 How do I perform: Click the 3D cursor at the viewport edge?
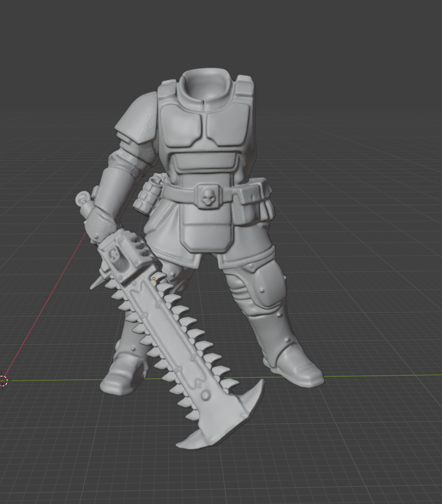click(x=3, y=381)
